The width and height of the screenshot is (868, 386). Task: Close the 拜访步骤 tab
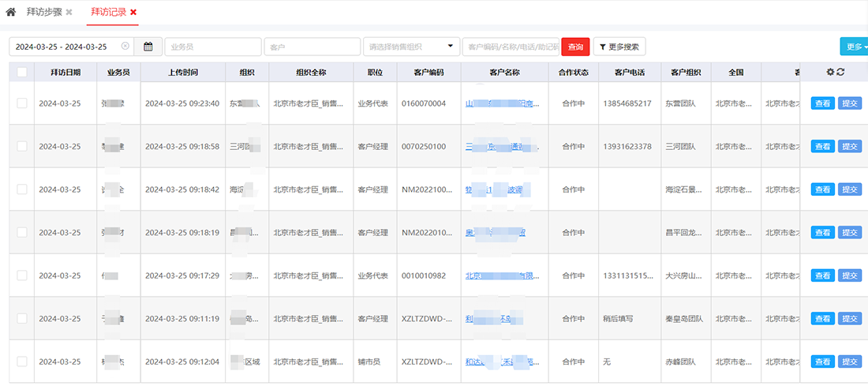(69, 13)
